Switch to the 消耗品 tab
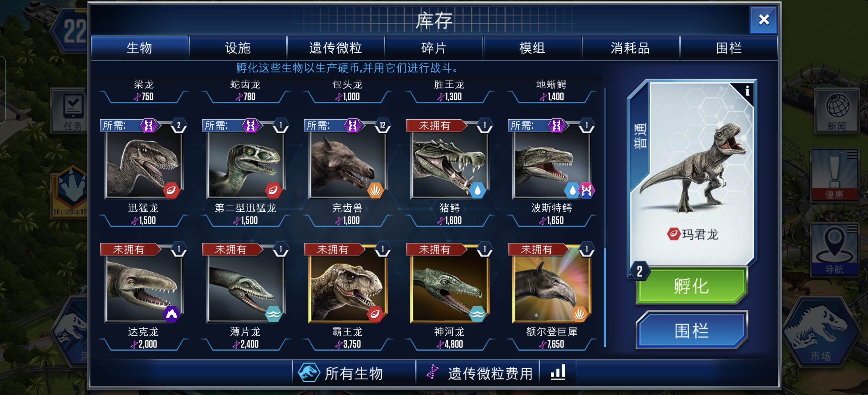 pos(630,48)
